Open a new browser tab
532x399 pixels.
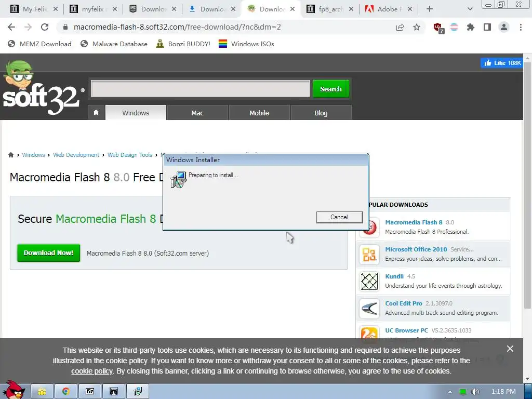[x=430, y=9]
